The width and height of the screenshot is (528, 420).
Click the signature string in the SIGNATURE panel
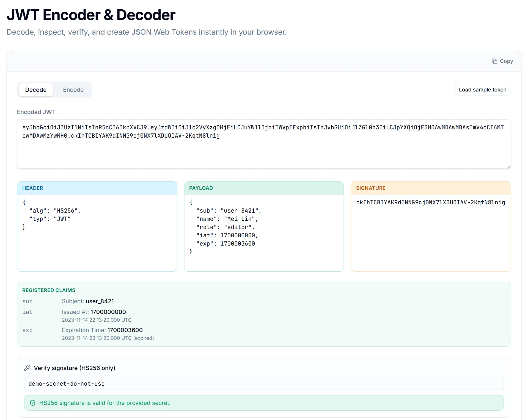pyautogui.click(x=430, y=202)
